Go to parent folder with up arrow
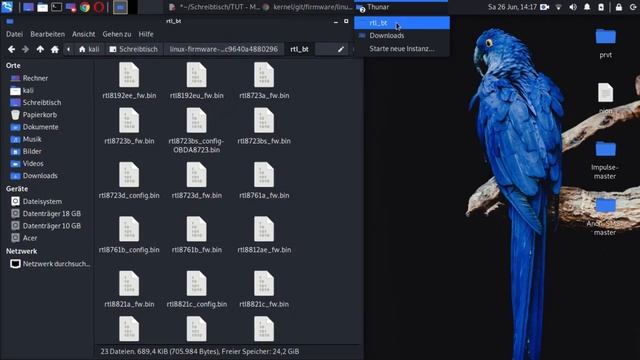Screen dimensions: 640x360 point(40,49)
